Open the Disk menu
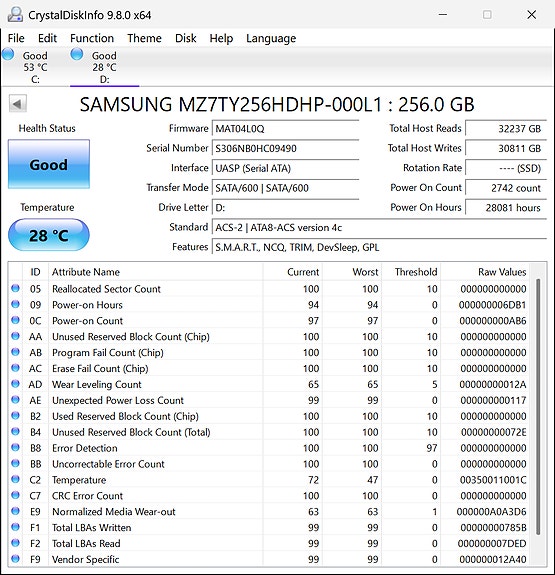The height and width of the screenshot is (575, 555). [x=186, y=38]
